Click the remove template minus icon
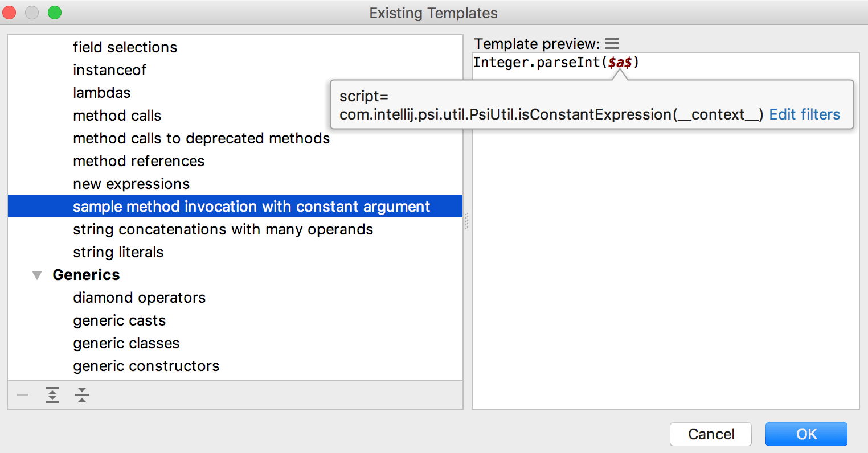 pyautogui.click(x=23, y=394)
